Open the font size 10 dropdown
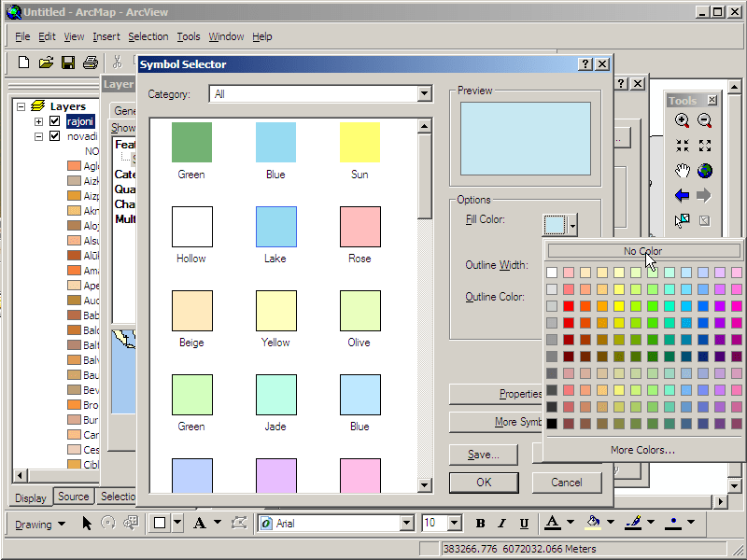This screenshot has width=747, height=560. click(455, 524)
